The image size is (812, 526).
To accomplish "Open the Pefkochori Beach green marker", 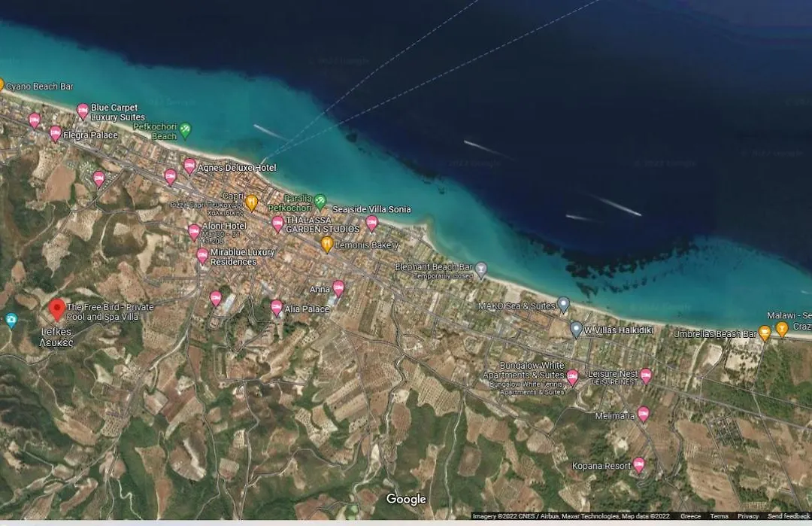I will (185, 129).
